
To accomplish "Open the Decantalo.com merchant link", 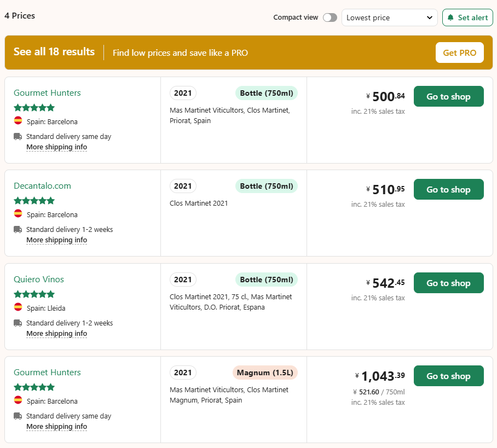I will (42, 185).
